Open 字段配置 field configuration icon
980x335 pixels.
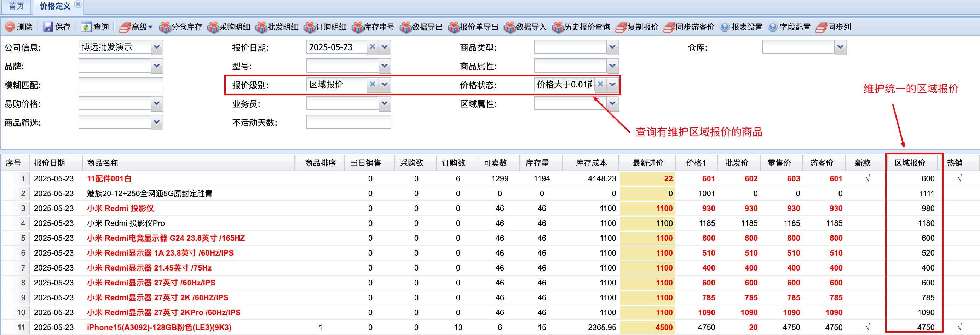[x=773, y=27]
